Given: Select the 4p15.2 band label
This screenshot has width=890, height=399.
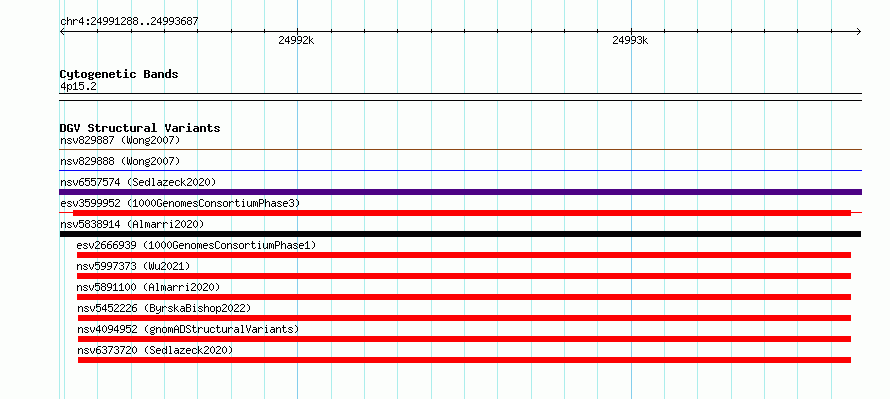Looking at the screenshot, I should [78, 86].
